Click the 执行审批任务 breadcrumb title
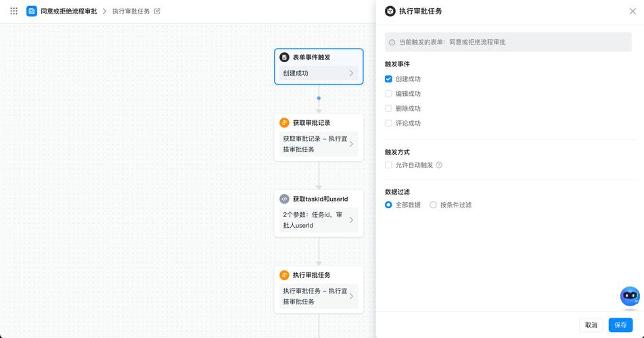Screen dimensions: 644x338 coord(131,11)
